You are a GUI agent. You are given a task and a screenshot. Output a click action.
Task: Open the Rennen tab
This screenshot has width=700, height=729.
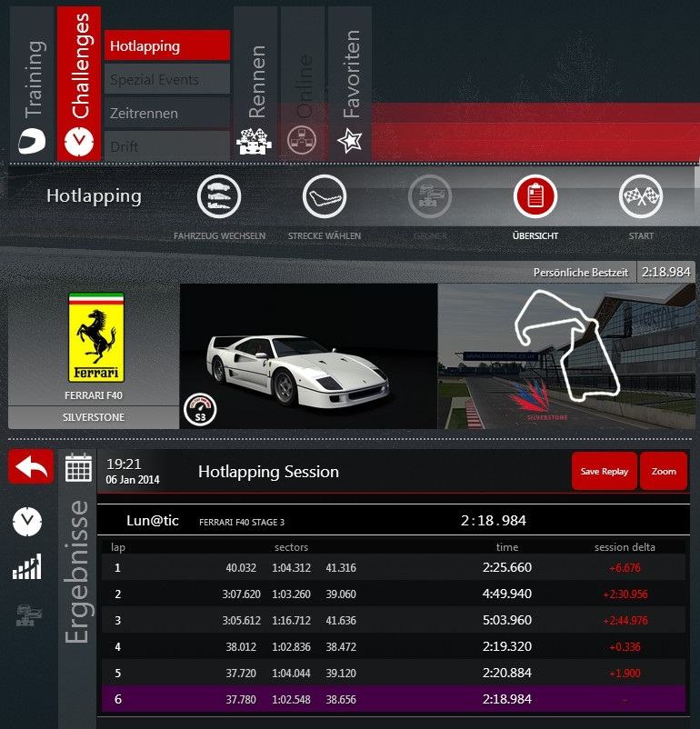(255, 84)
